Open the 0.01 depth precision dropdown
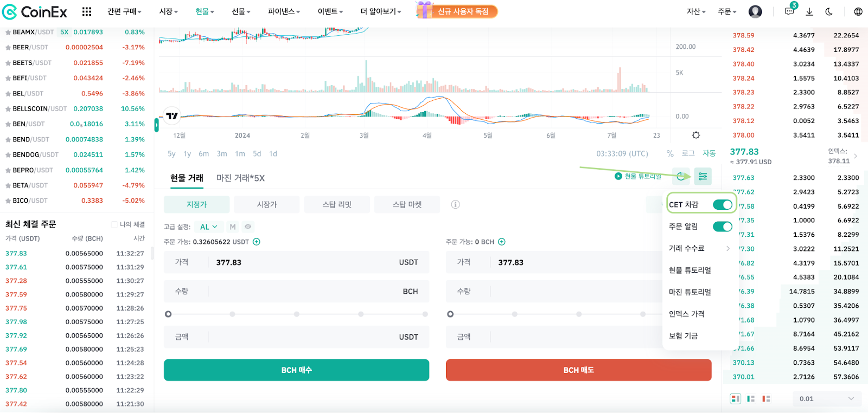Screen dimensions: 868x413 tap(827, 398)
